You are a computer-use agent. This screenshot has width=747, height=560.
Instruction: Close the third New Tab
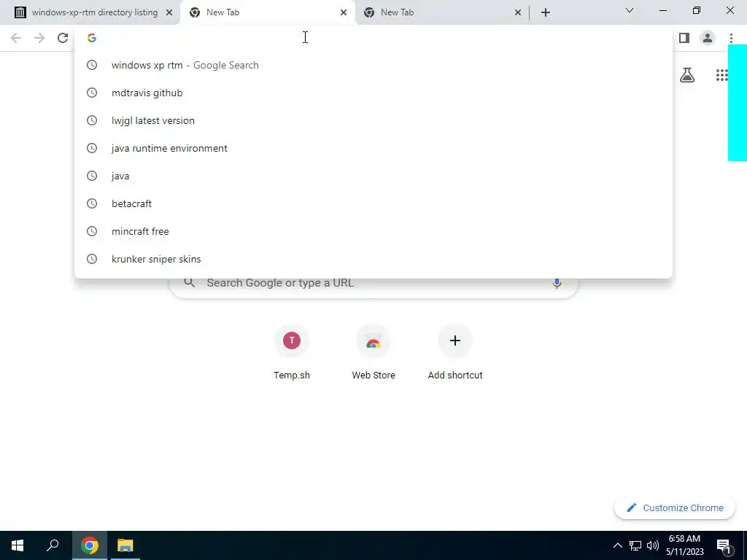(518, 12)
